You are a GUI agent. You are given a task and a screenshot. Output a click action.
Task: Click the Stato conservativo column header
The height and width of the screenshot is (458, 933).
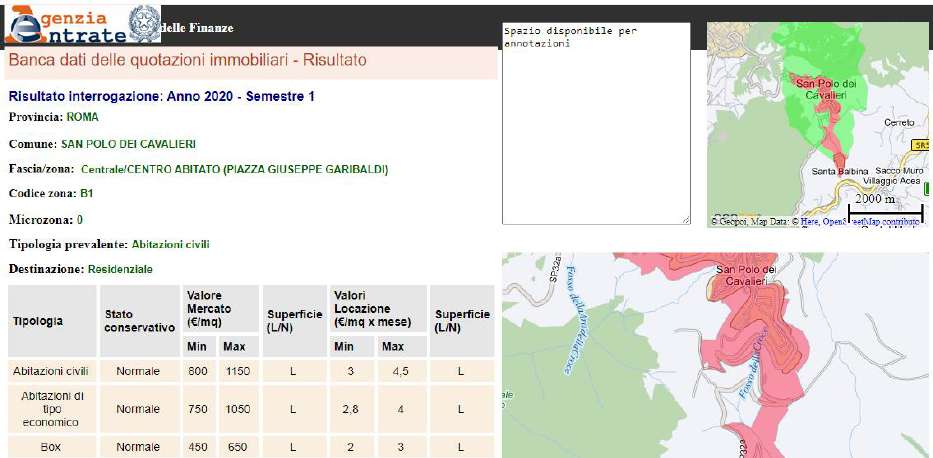[139, 321]
